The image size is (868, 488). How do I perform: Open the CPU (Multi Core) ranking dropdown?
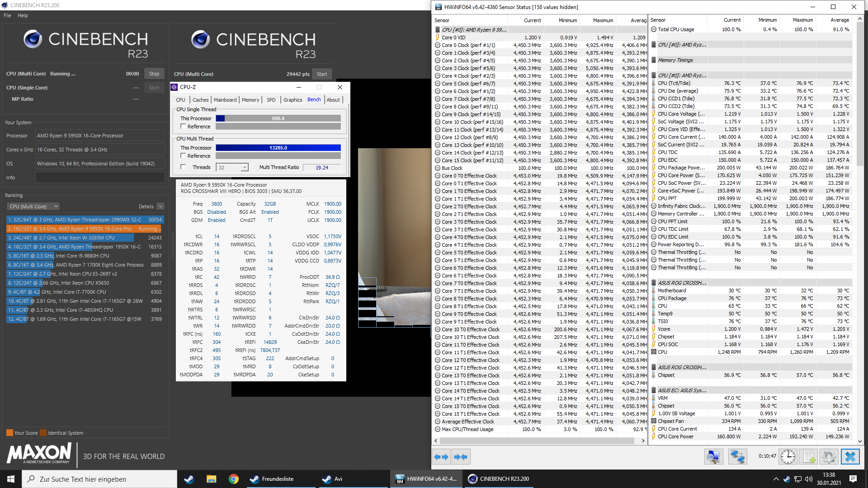point(33,206)
